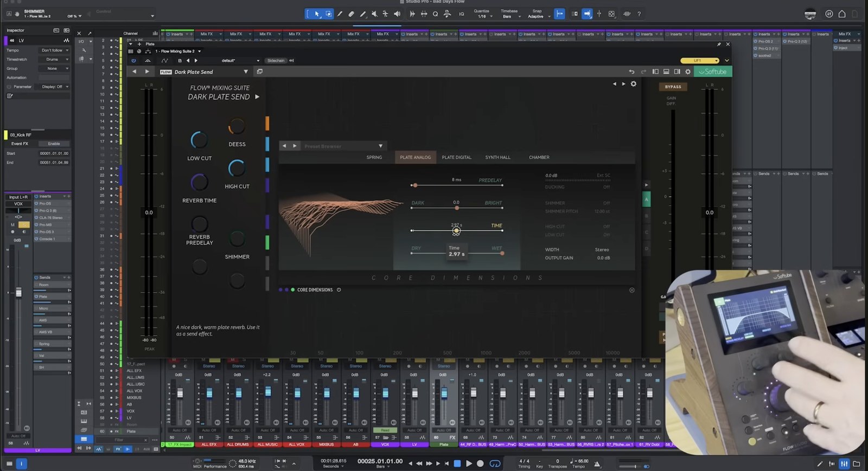Load next preset in plugin header
This screenshot has width=868, height=471.
tap(196, 61)
